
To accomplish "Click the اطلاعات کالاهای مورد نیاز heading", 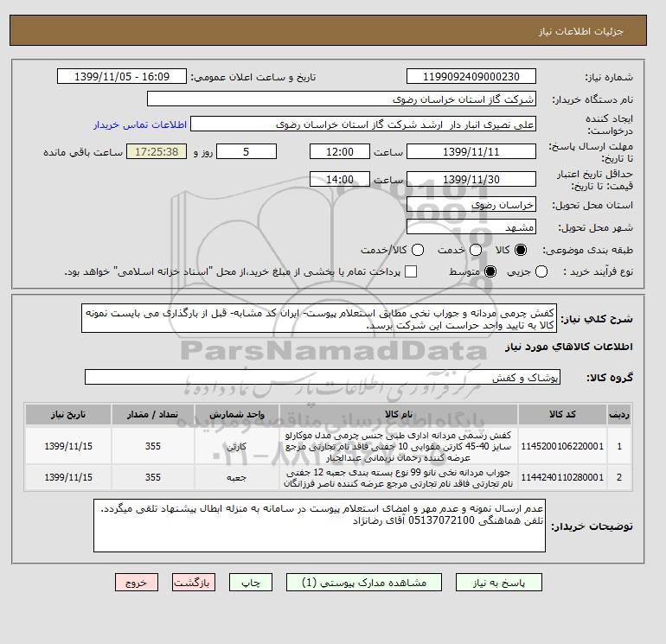I will (569, 347).
